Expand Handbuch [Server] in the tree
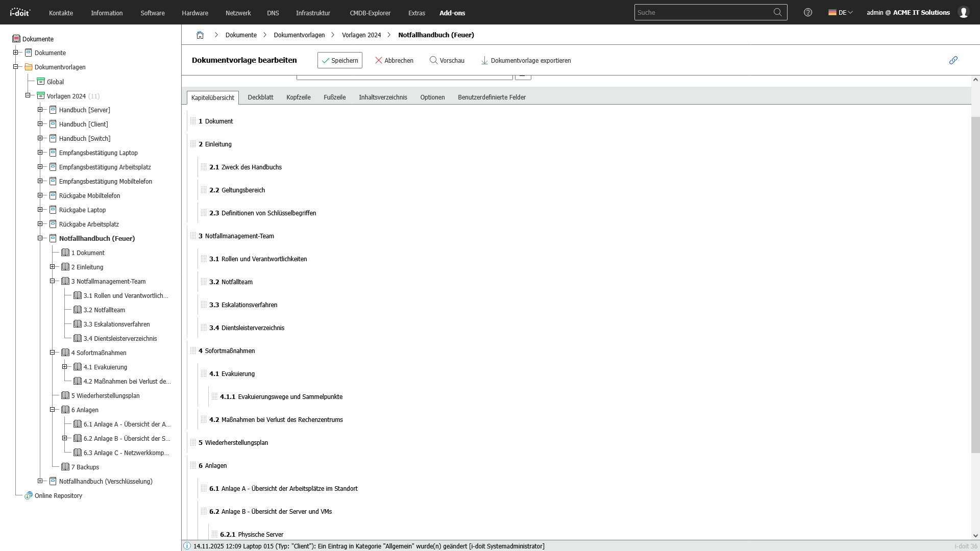The width and height of the screenshot is (980, 551). pyautogui.click(x=40, y=110)
